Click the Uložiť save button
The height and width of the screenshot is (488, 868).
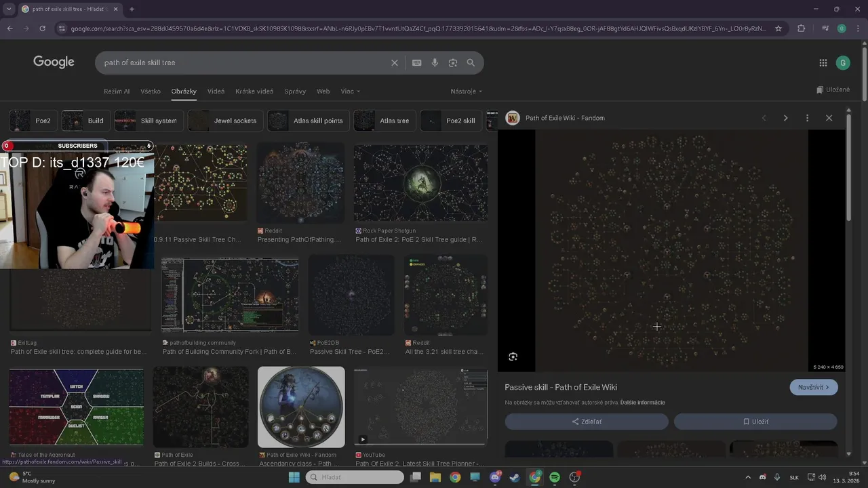point(755,422)
